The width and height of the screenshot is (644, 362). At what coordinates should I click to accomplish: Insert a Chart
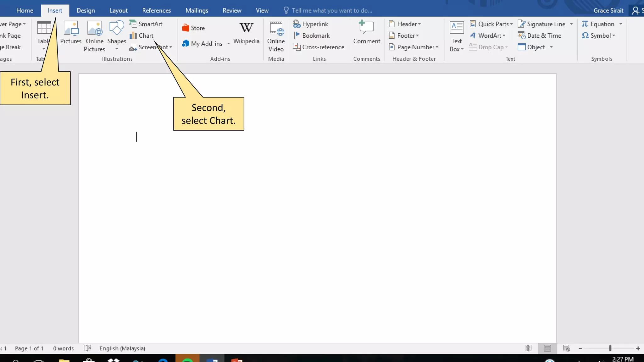click(x=142, y=36)
